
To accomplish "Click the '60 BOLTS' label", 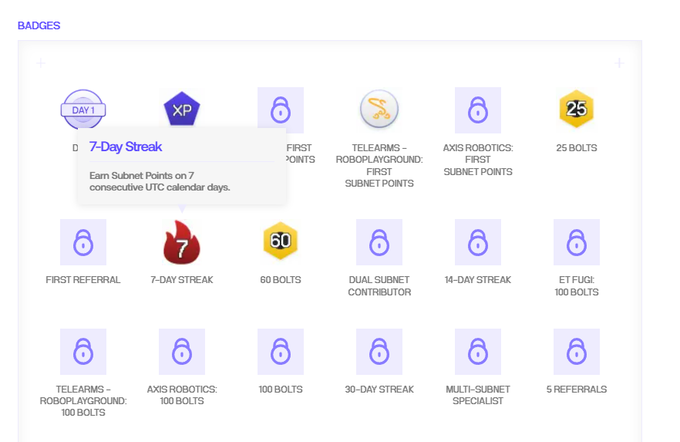I will pyautogui.click(x=281, y=280).
